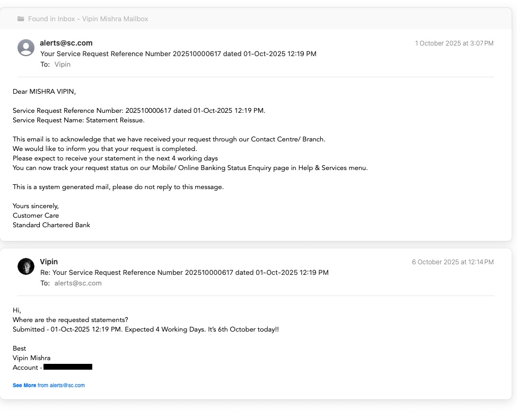Image resolution: width=517 pixels, height=420 pixels.
Task: Click 'This email is to acknowledge' line
Action: pyautogui.click(x=169, y=139)
